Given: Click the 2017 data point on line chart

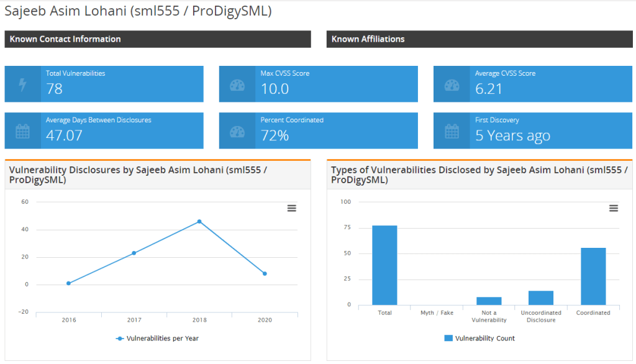Looking at the screenshot, I should tap(134, 253).
